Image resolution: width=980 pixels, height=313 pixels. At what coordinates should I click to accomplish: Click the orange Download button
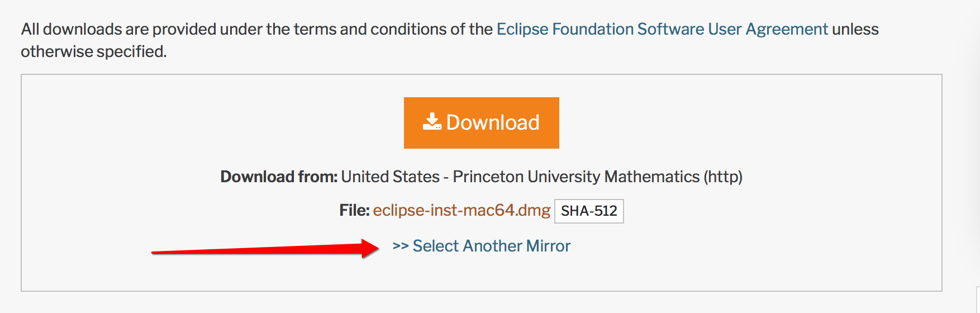coord(481,123)
